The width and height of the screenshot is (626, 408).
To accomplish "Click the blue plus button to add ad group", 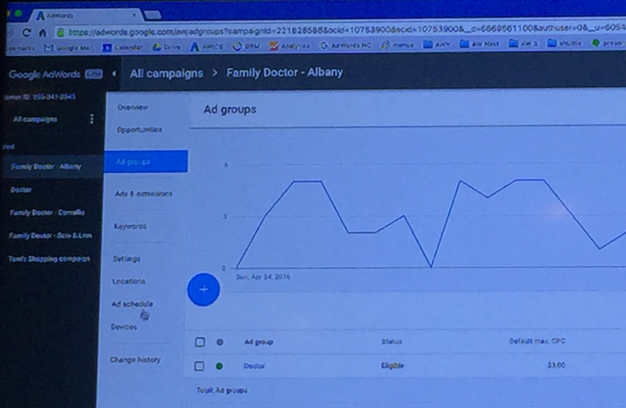I will [x=204, y=289].
